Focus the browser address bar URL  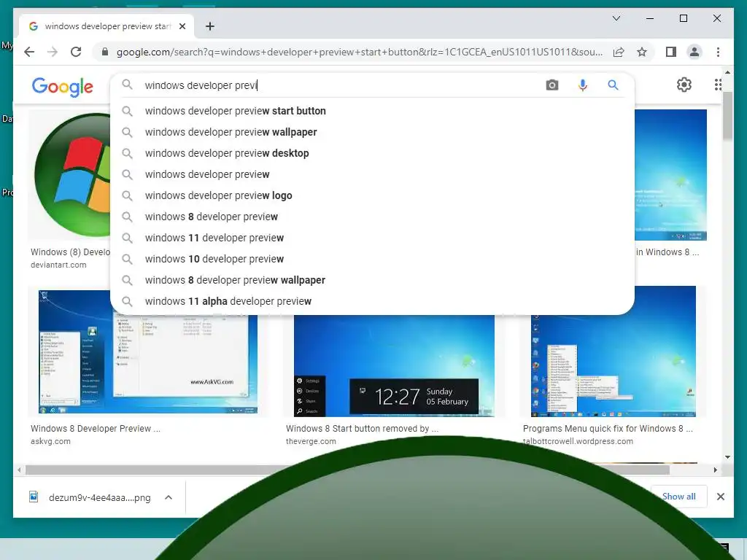pos(360,52)
